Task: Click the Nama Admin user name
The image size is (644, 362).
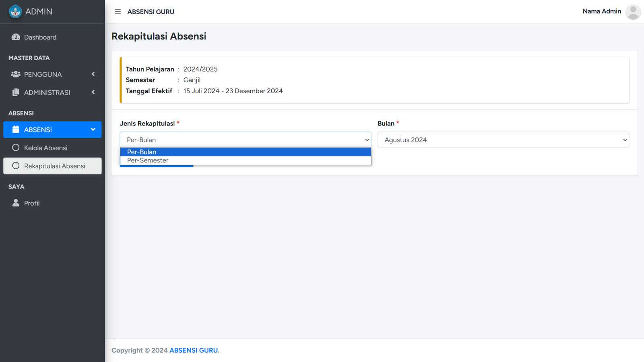Action: click(601, 11)
